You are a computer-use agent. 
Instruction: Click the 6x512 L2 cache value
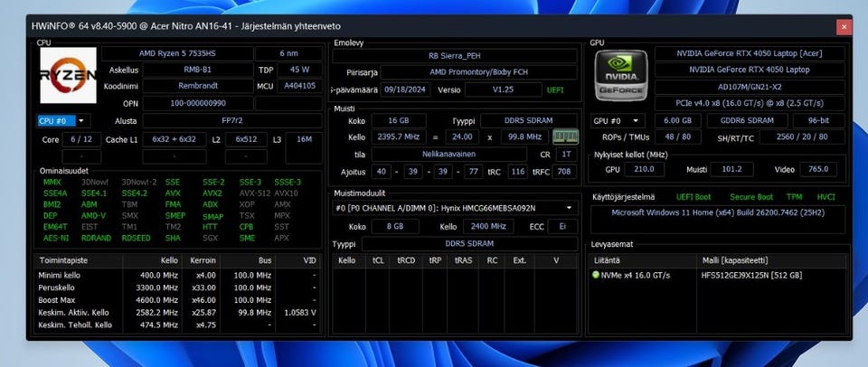coord(246,139)
